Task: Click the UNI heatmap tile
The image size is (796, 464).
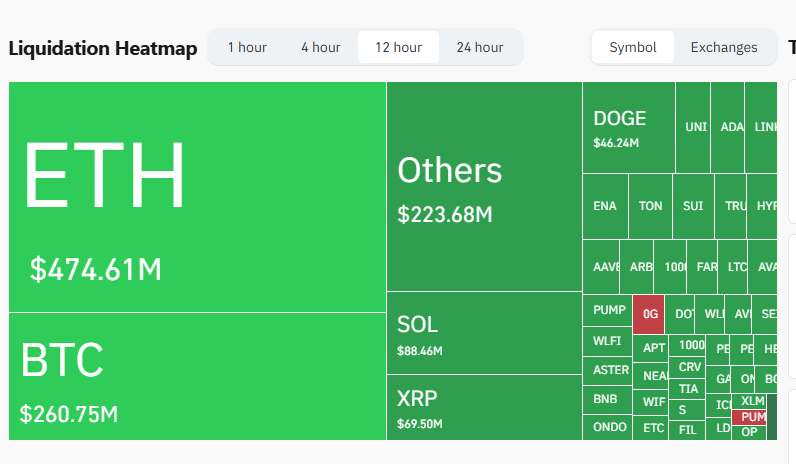Action: (693, 127)
